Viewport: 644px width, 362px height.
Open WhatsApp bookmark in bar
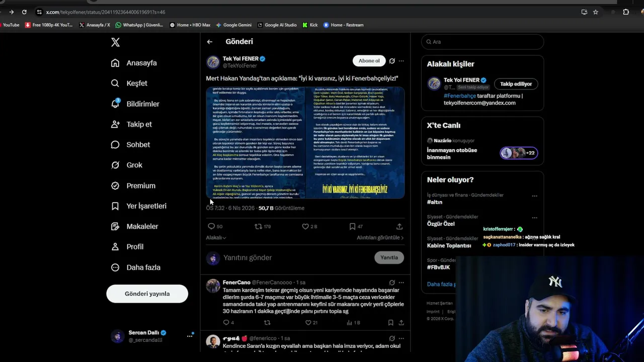point(139,25)
